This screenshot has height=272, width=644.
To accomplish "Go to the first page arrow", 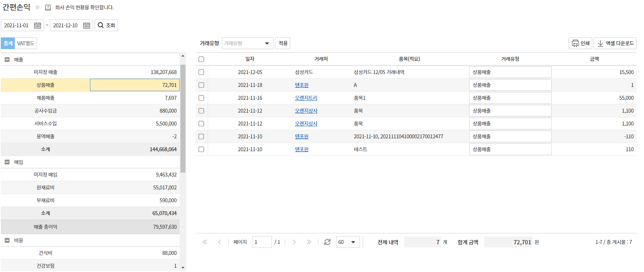I will coord(205,242).
